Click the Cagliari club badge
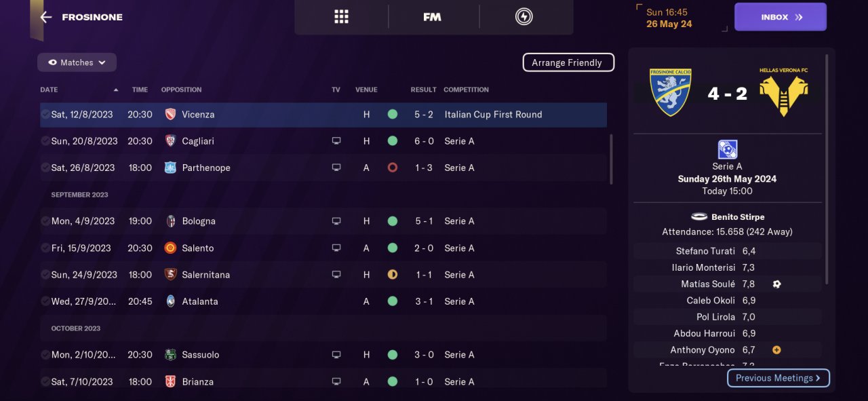The width and height of the screenshot is (868, 401). point(171,141)
